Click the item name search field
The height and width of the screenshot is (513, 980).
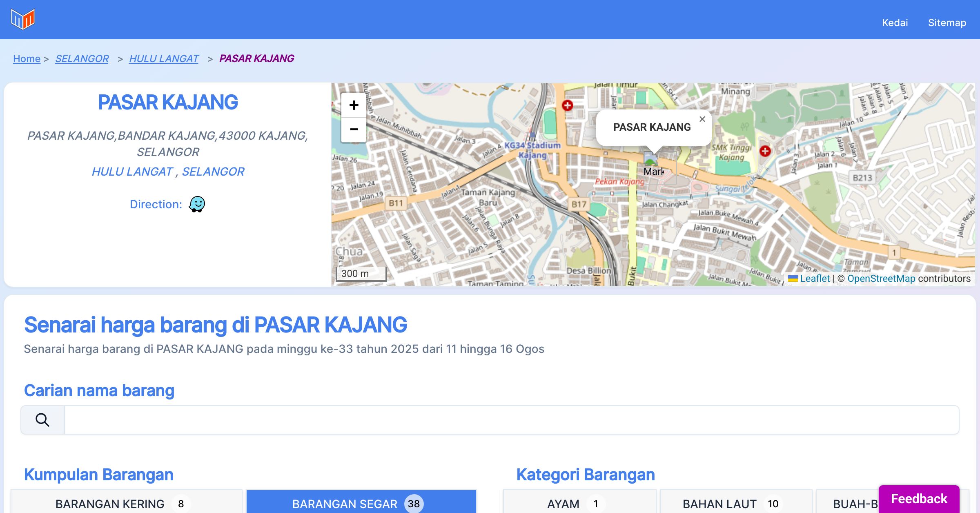tap(511, 420)
